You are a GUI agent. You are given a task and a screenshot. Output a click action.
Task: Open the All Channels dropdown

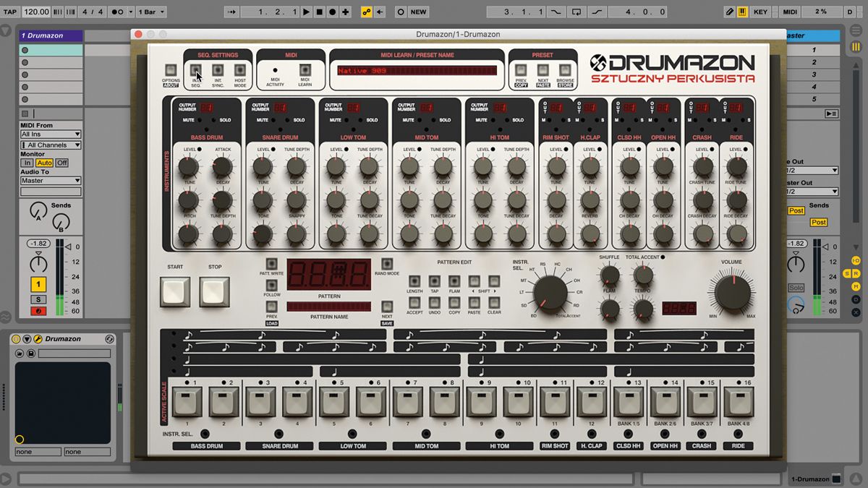click(51, 145)
